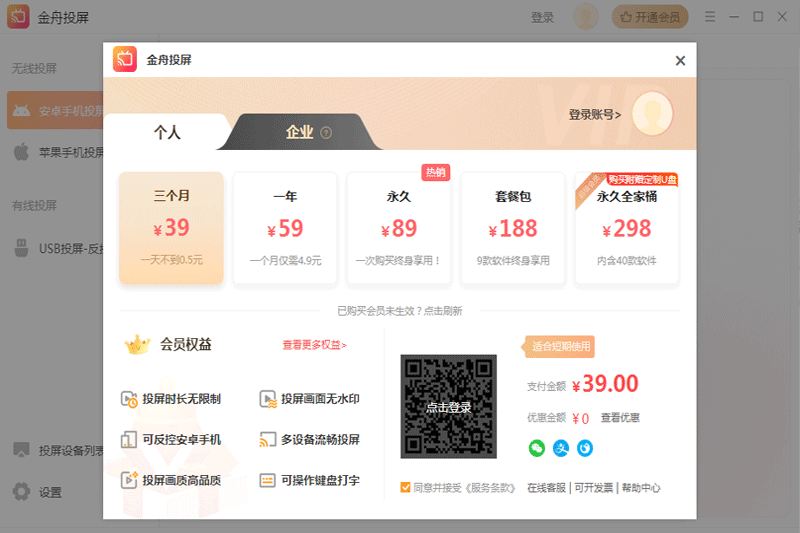Pick the 永久 ¥89 lifetime plan
This screenshot has height=533, width=800.
[x=399, y=228]
